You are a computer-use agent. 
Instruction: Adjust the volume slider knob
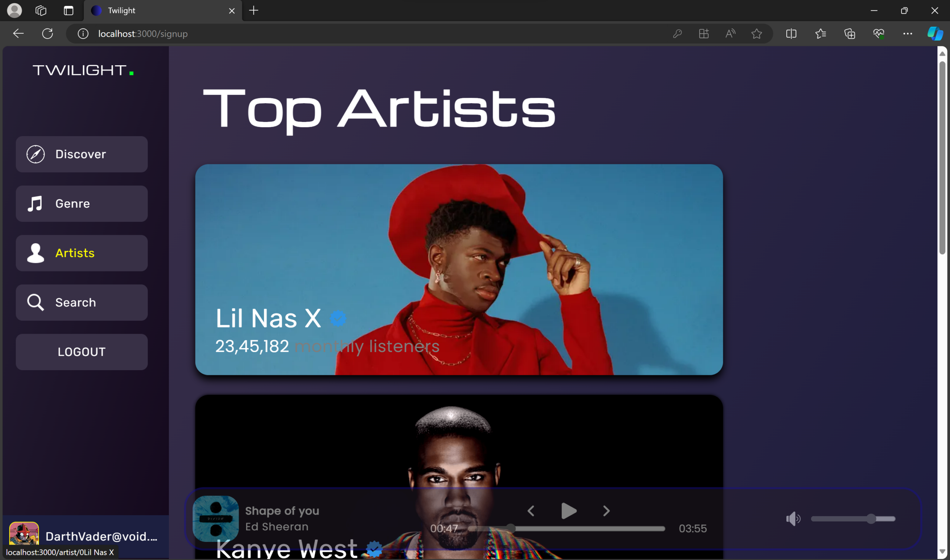pyautogui.click(x=871, y=519)
